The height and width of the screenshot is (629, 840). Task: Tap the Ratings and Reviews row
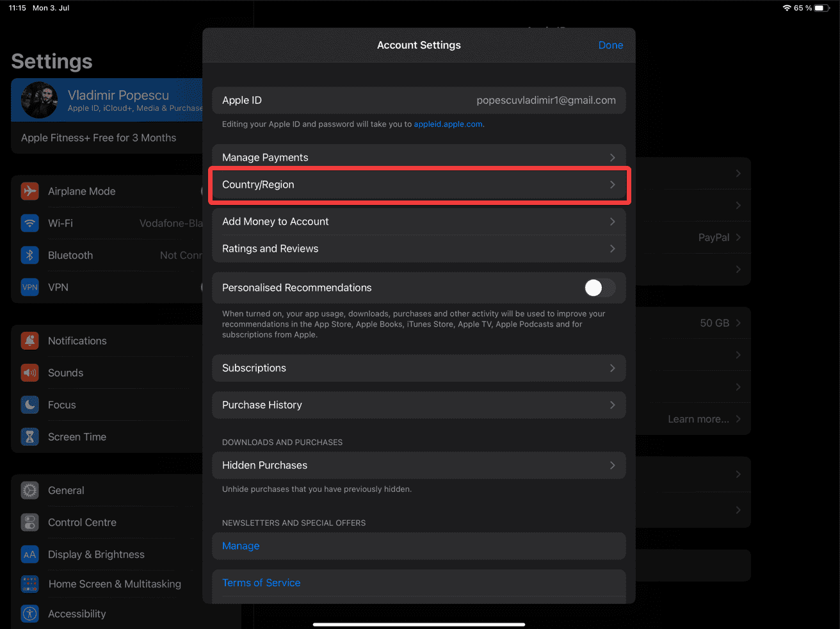coord(419,249)
